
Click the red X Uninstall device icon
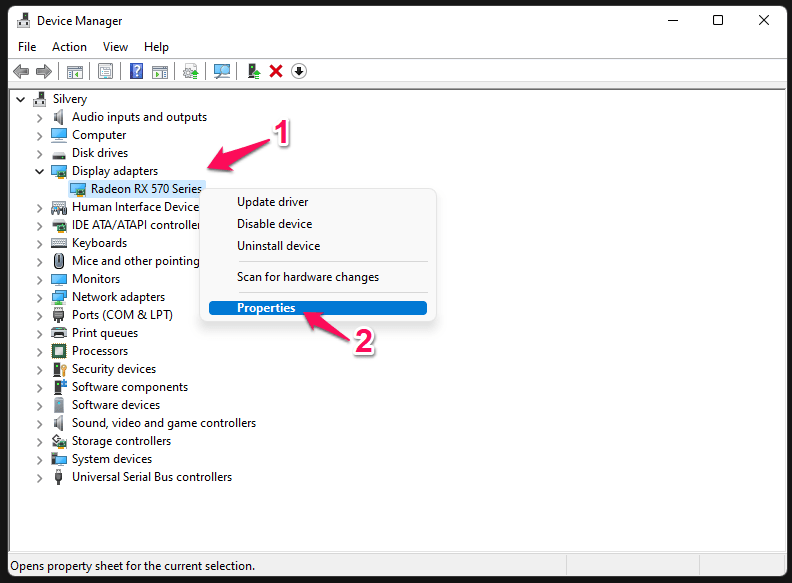[276, 71]
